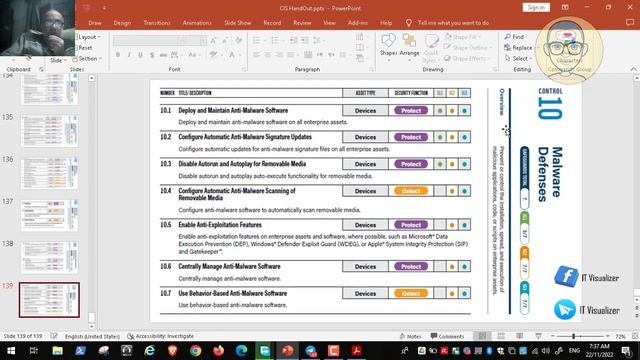Click the Comments icon in title ribbon
640x360 pixels.
pos(630,23)
